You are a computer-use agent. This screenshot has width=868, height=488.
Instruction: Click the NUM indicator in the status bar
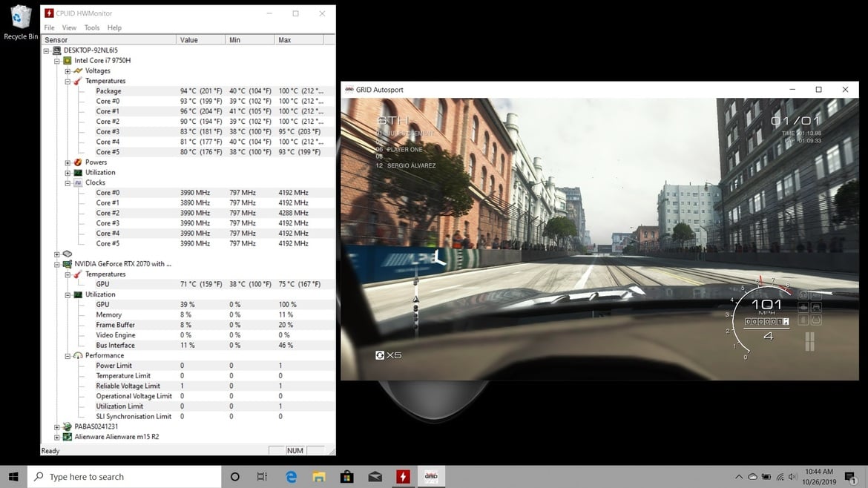[295, 451]
